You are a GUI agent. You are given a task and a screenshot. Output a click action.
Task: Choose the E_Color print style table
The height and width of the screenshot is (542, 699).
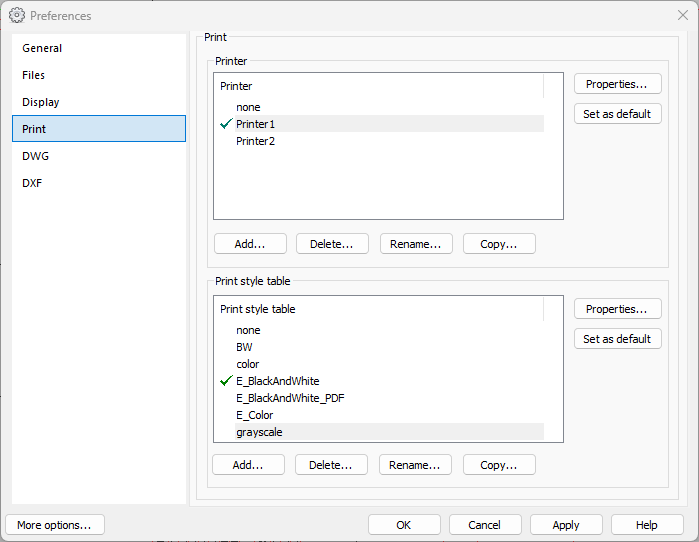coord(254,415)
